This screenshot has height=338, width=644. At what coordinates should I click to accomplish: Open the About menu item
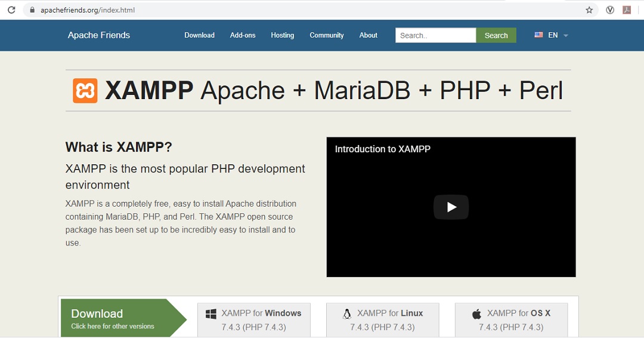368,35
